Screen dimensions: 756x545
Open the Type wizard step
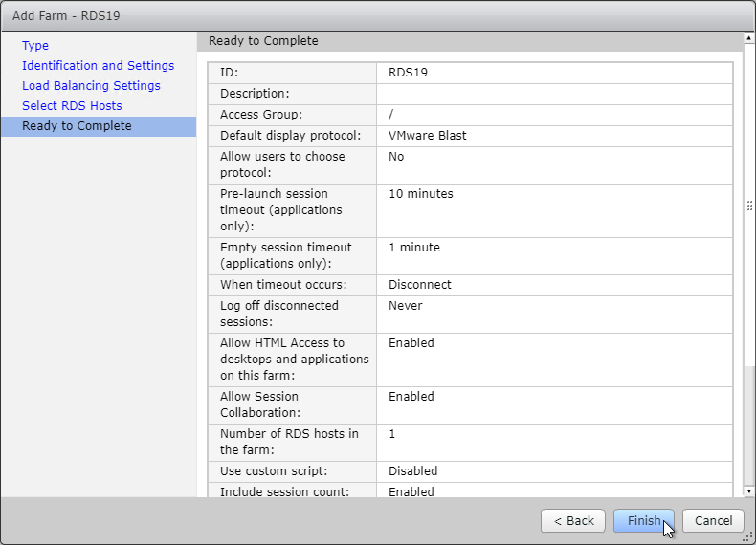(35, 45)
